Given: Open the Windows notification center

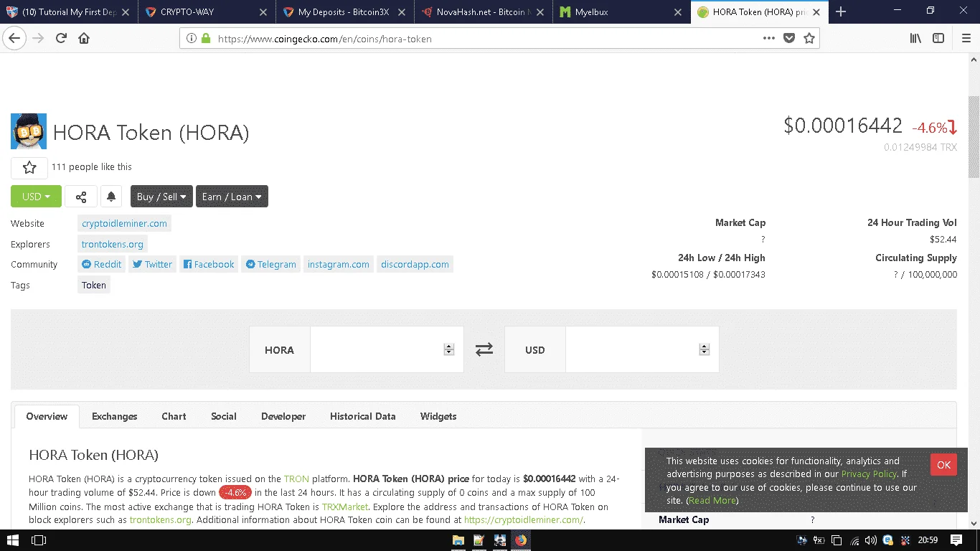Looking at the screenshot, I should (956, 540).
